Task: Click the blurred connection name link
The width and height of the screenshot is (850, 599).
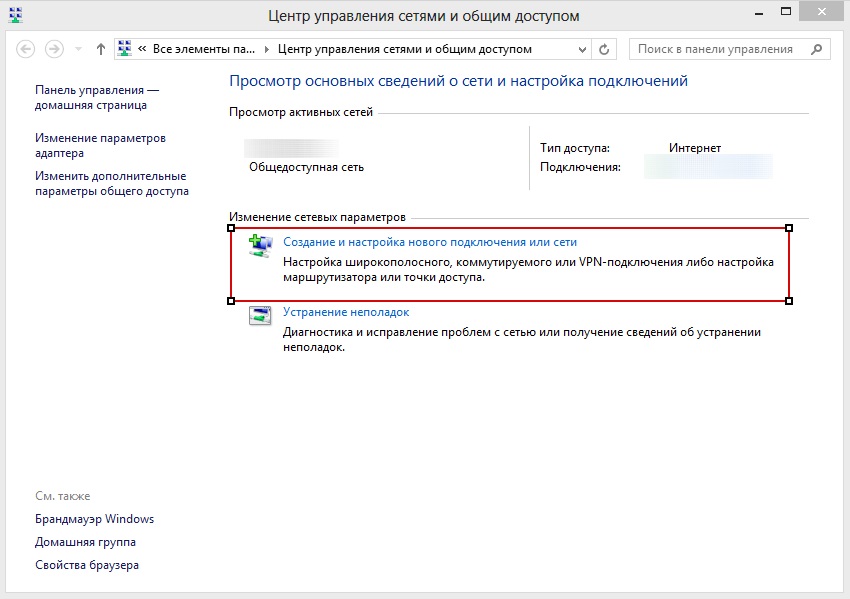Action: 708,167
